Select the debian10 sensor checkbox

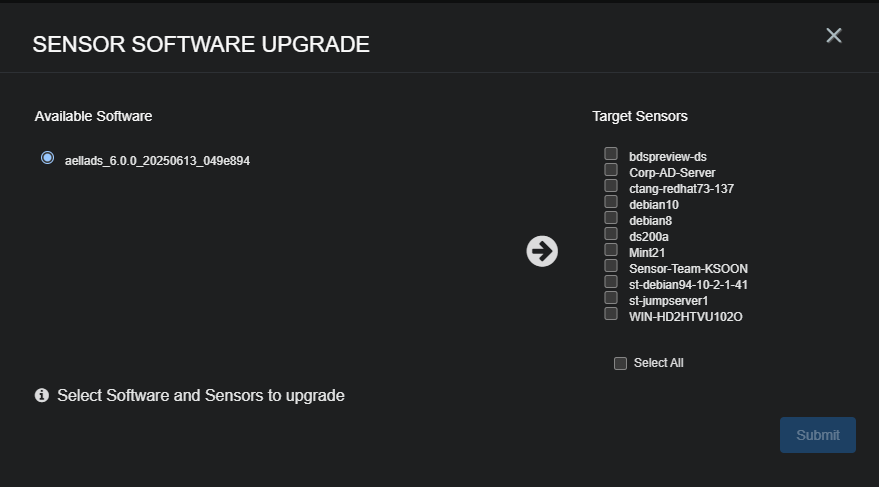[611, 202]
